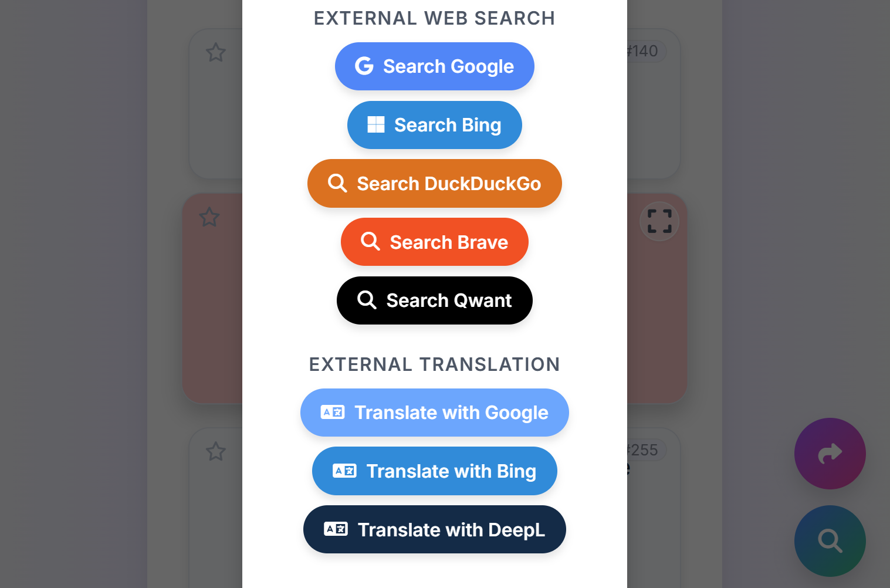Click the Google "G" icon on the search button

click(364, 66)
